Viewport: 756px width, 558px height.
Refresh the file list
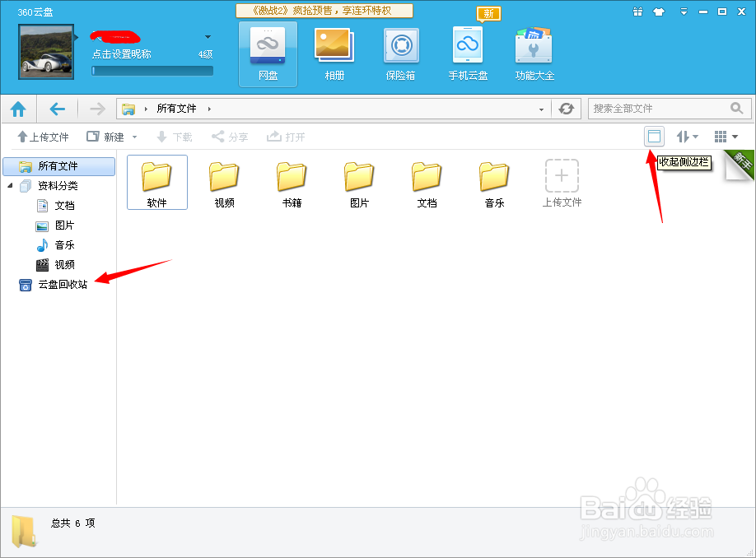coord(567,109)
